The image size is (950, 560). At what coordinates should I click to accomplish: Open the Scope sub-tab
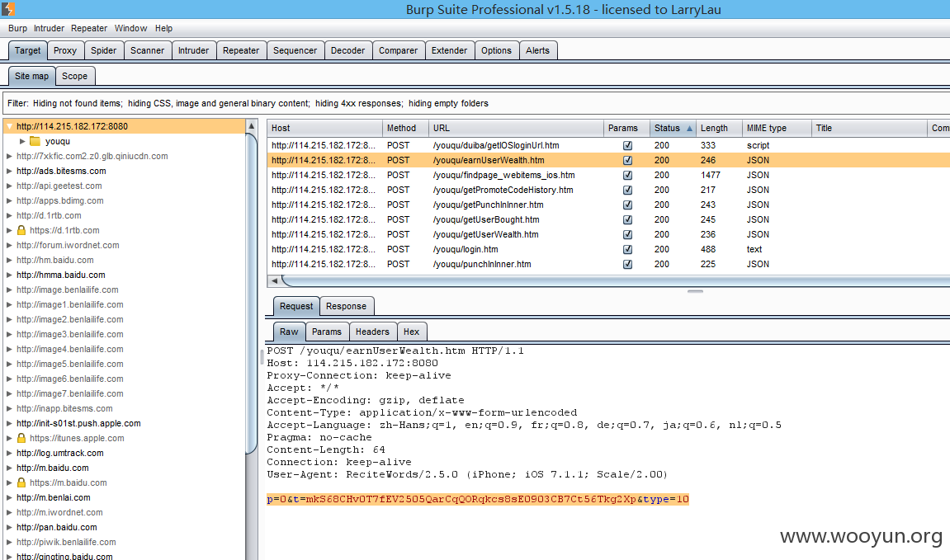coord(74,76)
